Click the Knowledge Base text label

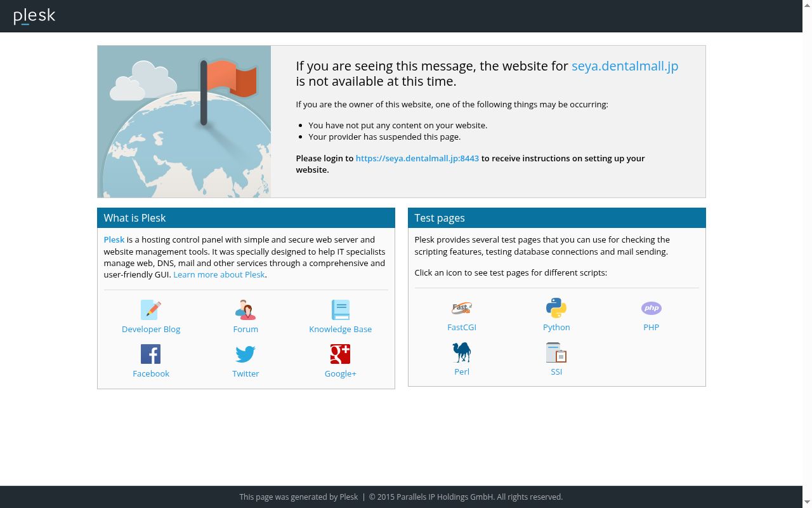(x=341, y=329)
